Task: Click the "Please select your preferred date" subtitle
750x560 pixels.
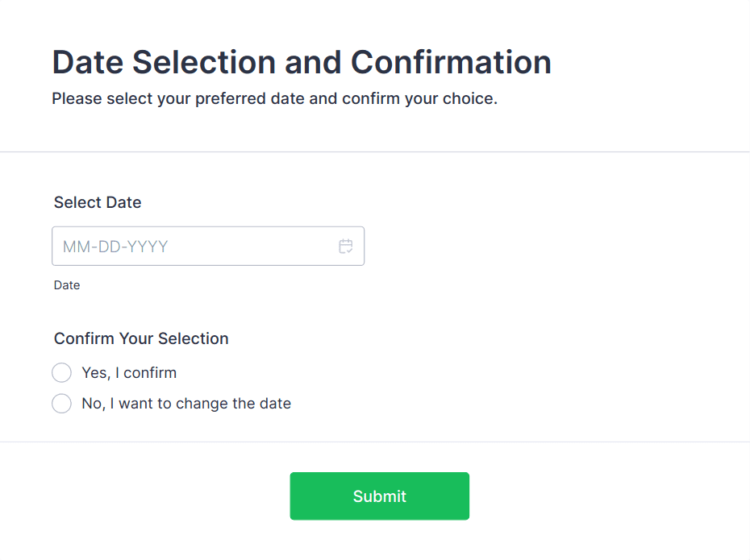Action: point(274,99)
